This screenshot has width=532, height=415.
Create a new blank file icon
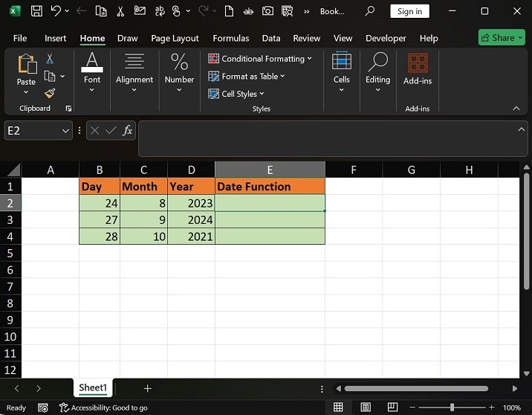[x=229, y=11]
